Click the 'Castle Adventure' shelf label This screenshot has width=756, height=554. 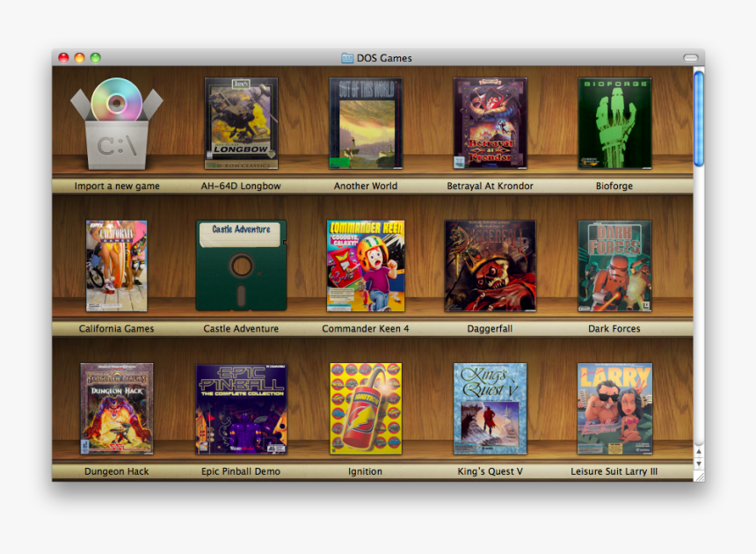[241, 329]
